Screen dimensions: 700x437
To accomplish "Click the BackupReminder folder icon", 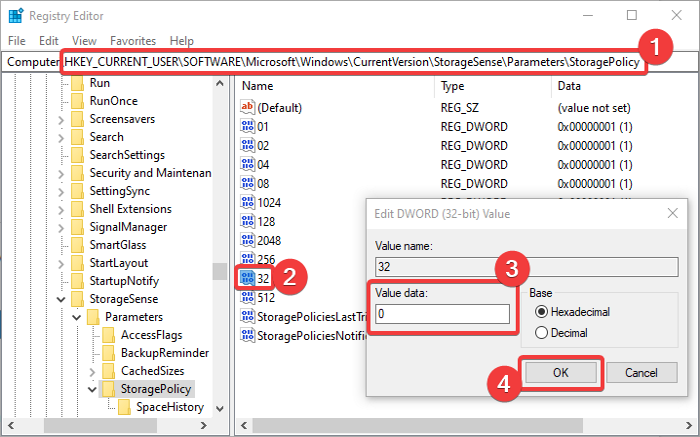I will (108, 353).
